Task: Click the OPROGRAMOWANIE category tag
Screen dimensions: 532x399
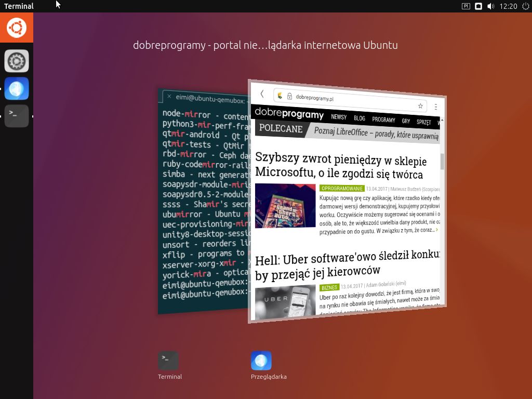Action: point(342,188)
